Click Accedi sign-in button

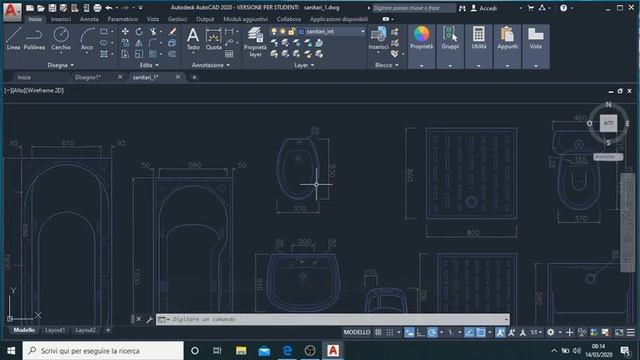(484, 8)
